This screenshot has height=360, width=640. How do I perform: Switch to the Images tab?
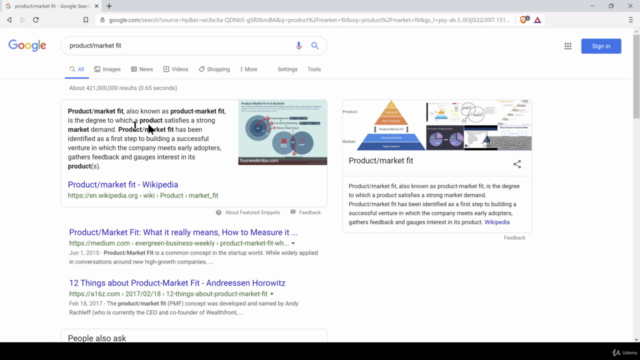click(x=108, y=69)
